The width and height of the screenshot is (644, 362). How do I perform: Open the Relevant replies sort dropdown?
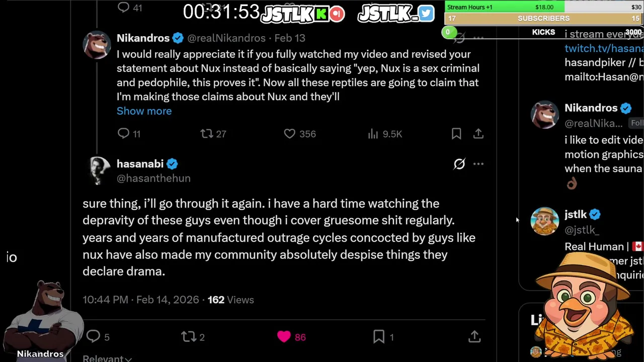tap(107, 358)
